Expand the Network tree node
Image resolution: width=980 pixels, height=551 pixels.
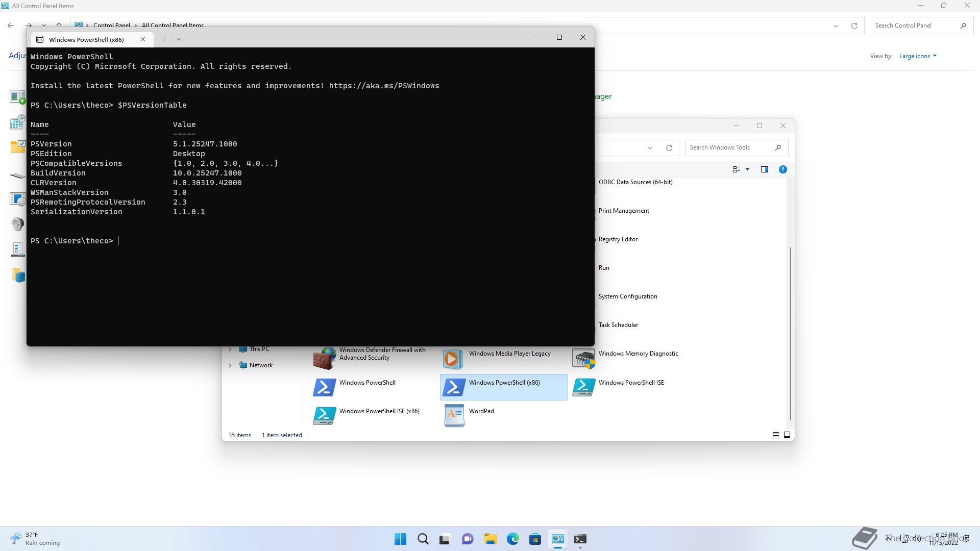230,365
